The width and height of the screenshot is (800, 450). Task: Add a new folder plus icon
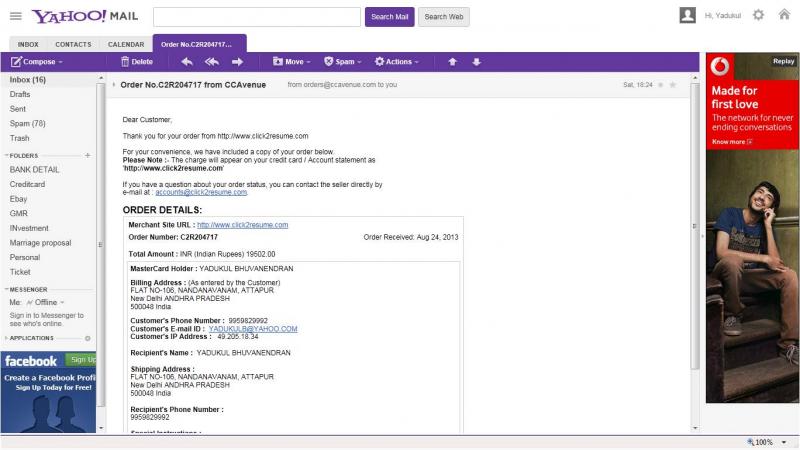click(x=87, y=155)
